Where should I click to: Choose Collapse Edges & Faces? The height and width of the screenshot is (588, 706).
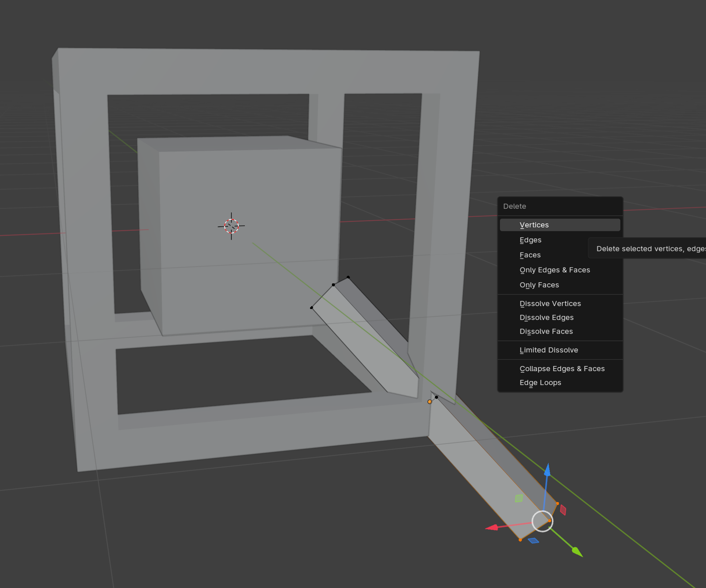pos(562,369)
